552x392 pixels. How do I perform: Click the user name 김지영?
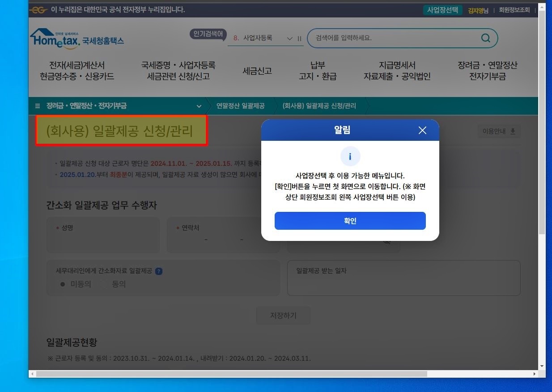tap(476, 10)
